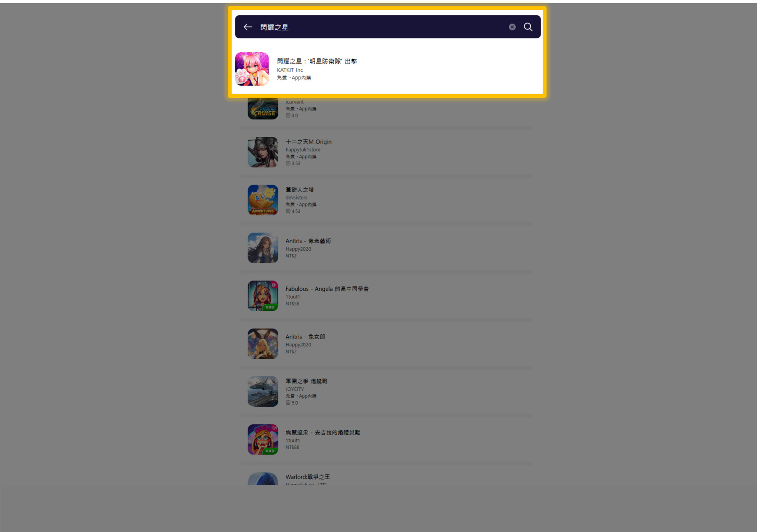Open 閃耀之星 '明星防衛隊' 出擊 result title
The height and width of the screenshot is (532, 757).
[x=317, y=61]
